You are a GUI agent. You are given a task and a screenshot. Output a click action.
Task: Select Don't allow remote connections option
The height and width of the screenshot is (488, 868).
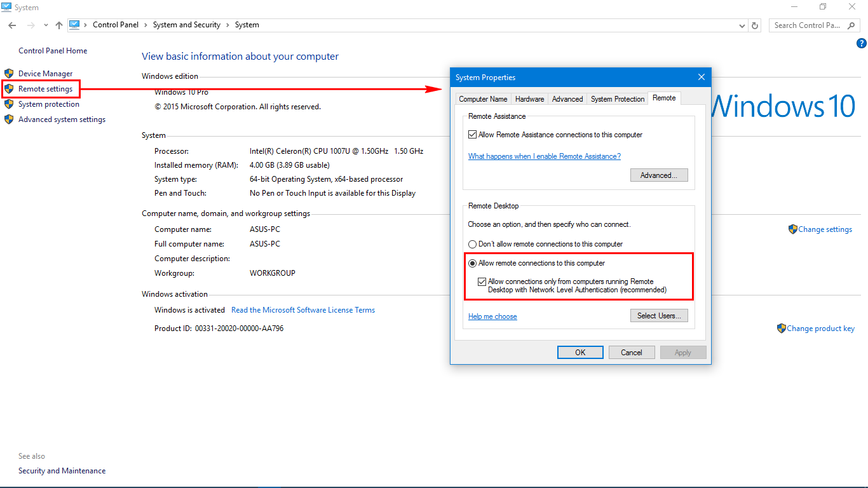click(x=472, y=244)
